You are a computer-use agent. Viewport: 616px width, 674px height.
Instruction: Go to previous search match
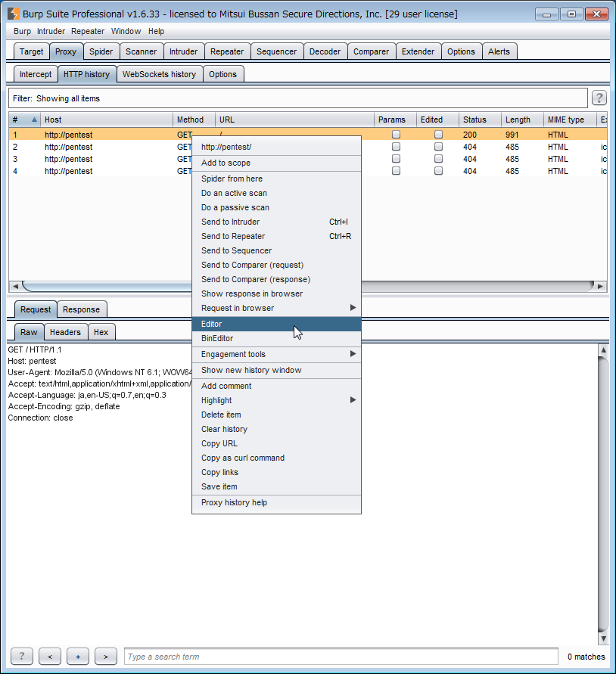tap(49, 657)
